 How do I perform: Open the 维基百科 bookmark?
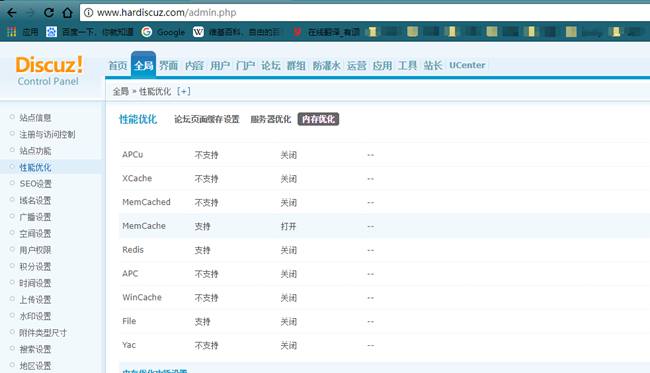point(238,32)
